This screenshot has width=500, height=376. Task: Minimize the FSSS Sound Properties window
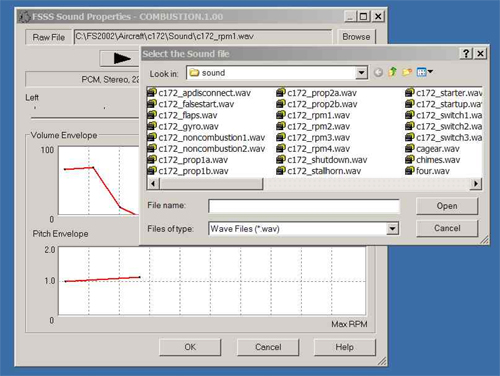click(350, 16)
